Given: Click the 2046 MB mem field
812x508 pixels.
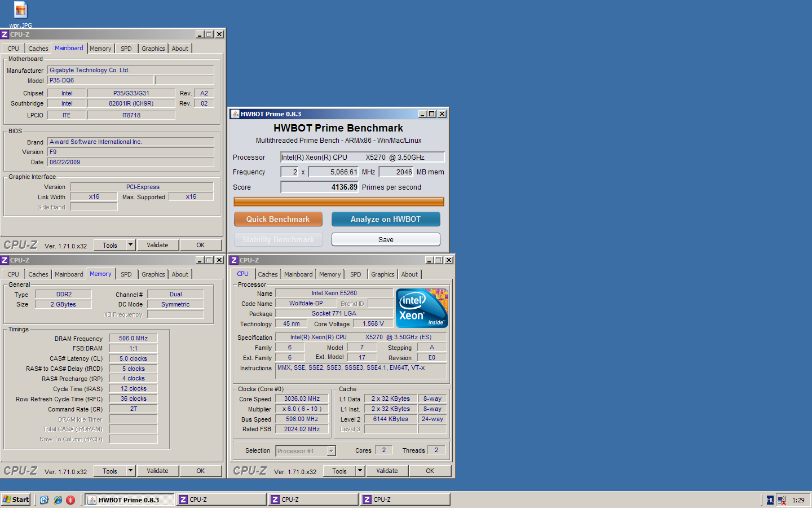Looking at the screenshot, I should coord(396,172).
